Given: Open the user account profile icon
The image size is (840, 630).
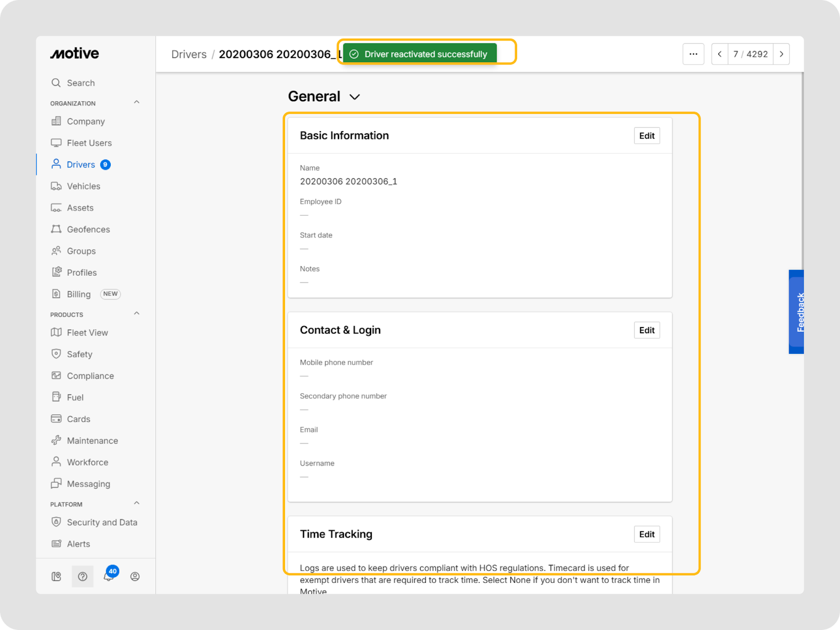Looking at the screenshot, I should tap(135, 576).
